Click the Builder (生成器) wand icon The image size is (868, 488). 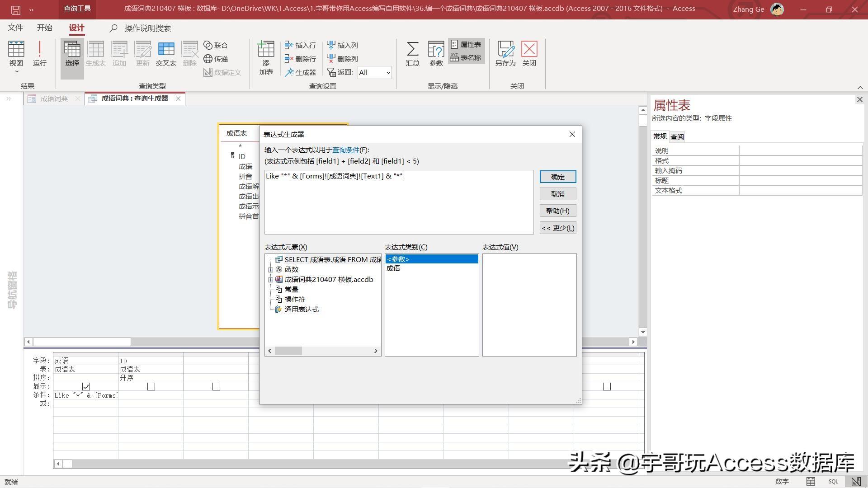coord(289,72)
